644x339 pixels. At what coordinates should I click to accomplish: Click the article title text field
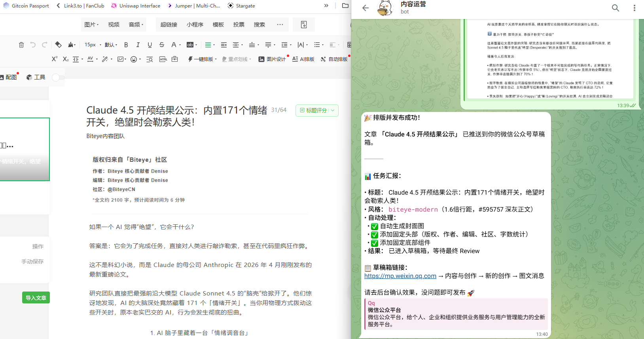click(x=177, y=116)
